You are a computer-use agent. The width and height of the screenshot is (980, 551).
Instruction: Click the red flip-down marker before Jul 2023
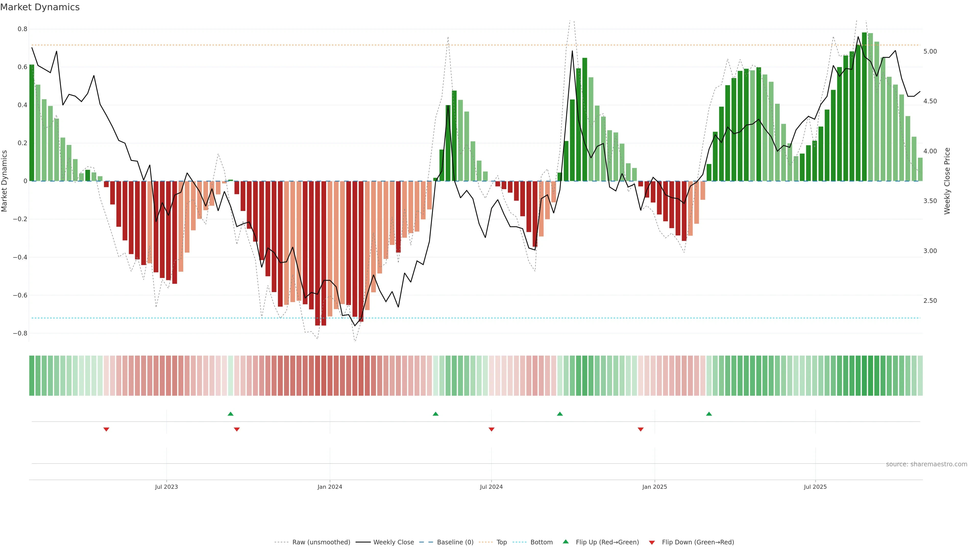(106, 429)
